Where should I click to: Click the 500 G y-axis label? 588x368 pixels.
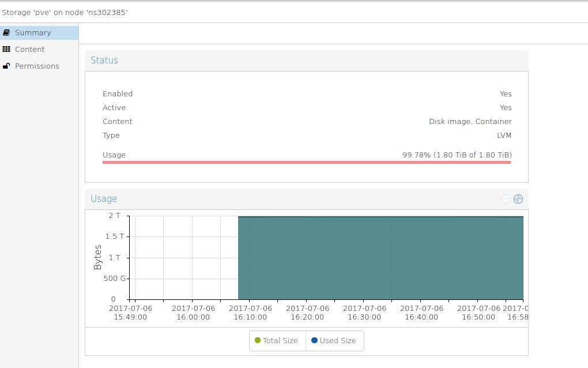pos(115,279)
